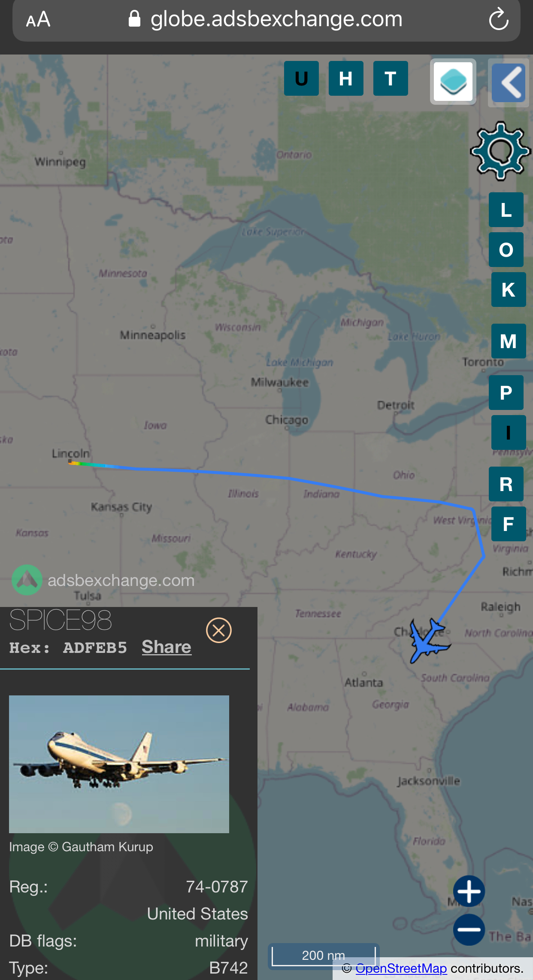The width and height of the screenshot is (533, 980).
Task: Toggle the H button
Action: pos(346,78)
